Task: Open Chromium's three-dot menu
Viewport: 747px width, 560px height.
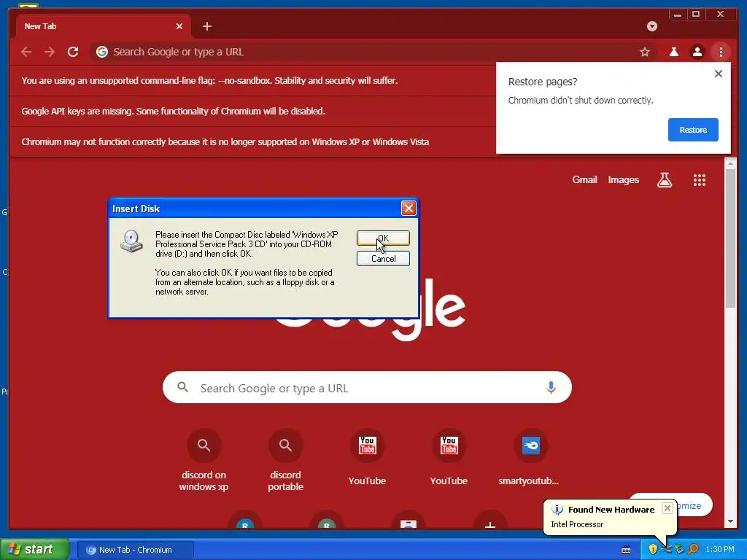Action: (x=721, y=52)
